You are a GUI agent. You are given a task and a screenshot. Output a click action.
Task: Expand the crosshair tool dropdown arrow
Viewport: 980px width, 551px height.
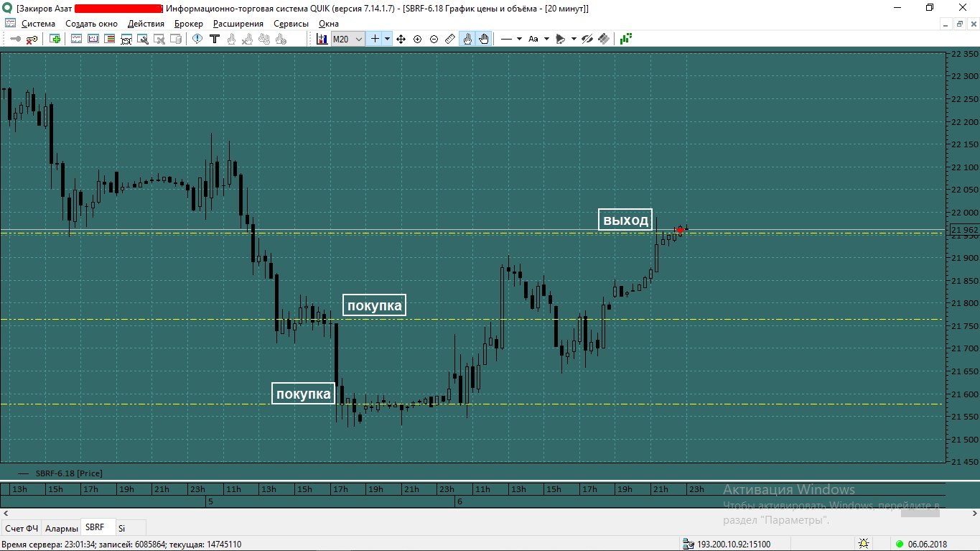pos(388,39)
